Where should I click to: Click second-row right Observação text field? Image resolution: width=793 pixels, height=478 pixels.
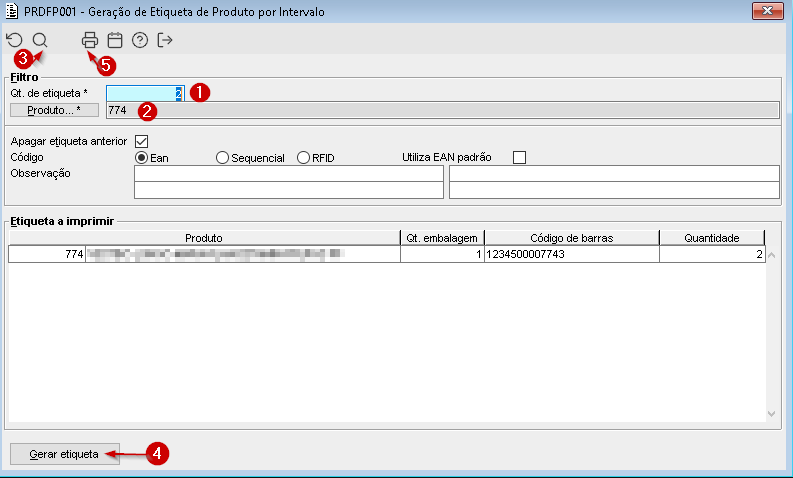point(614,190)
